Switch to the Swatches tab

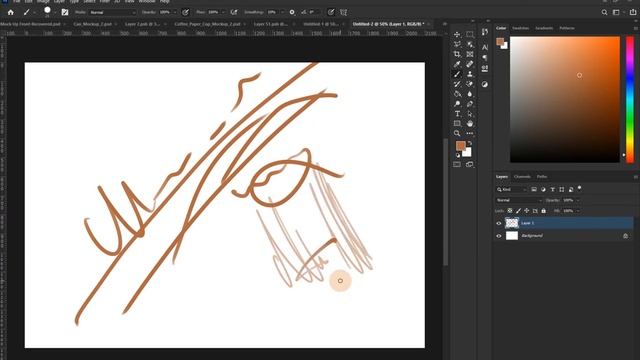[x=520, y=28]
